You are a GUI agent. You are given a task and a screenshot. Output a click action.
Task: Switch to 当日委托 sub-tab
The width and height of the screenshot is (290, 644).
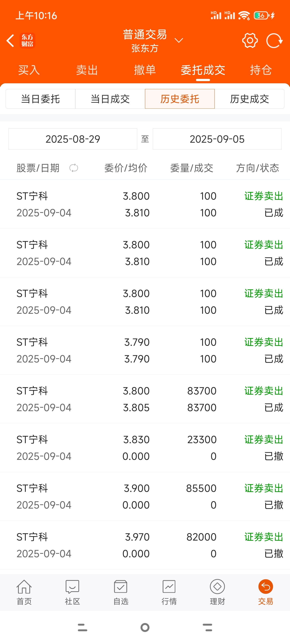click(x=40, y=99)
